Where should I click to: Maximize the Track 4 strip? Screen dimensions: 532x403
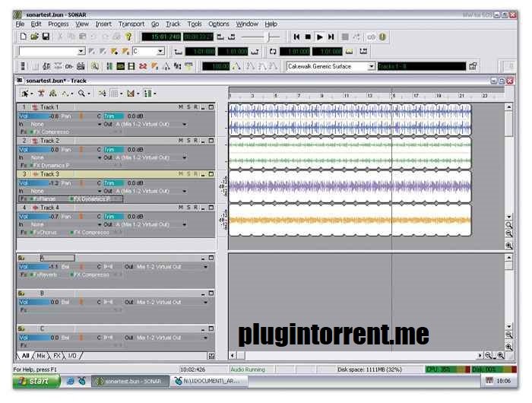(x=211, y=207)
